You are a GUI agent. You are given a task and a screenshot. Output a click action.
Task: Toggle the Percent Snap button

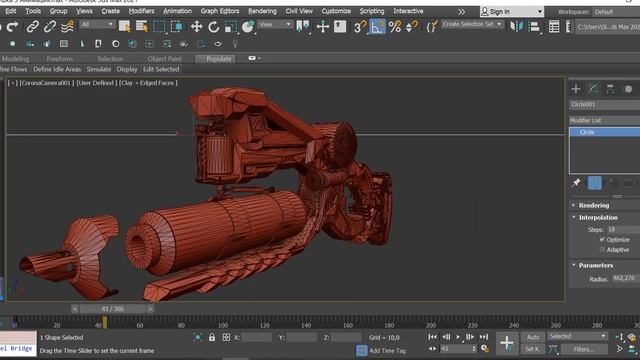click(x=395, y=27)
